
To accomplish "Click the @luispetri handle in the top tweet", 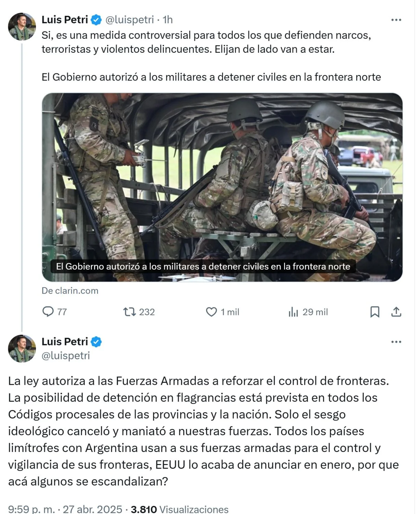I will [x=129, y=20].
